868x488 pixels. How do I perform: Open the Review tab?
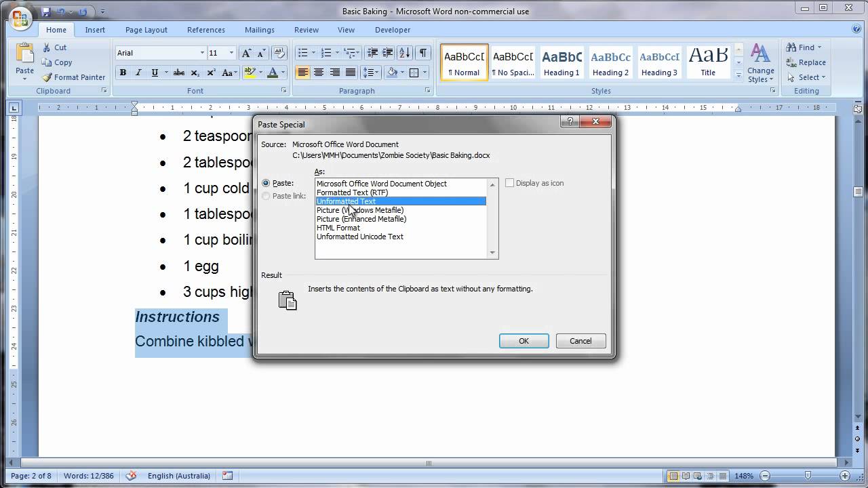[307, 30]
